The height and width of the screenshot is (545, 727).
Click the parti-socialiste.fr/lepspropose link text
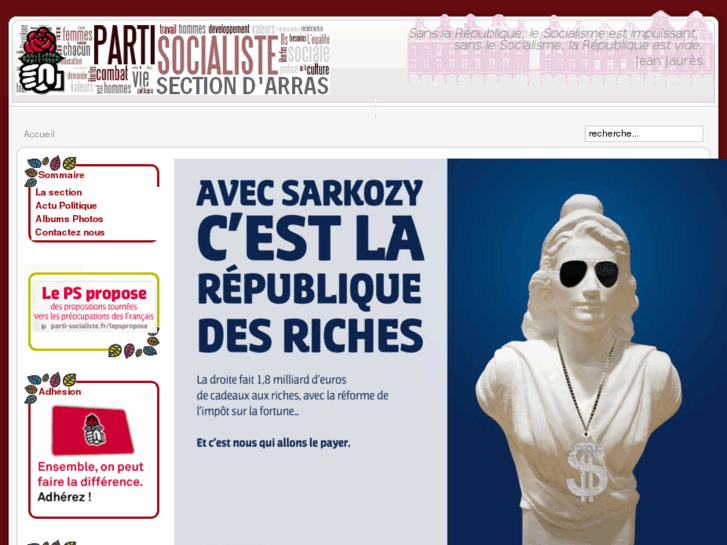[x=99, y=326]
